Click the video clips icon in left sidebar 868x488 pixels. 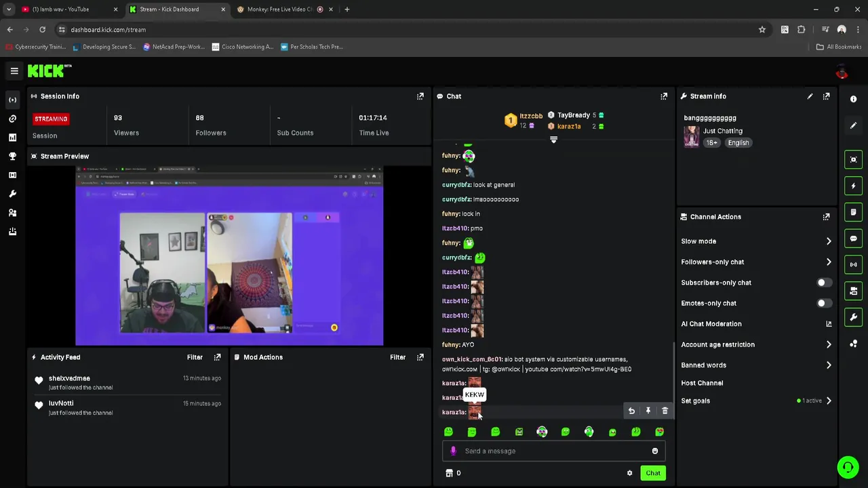[12, 175]
